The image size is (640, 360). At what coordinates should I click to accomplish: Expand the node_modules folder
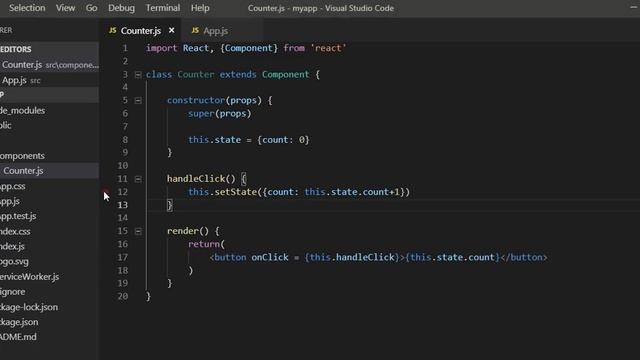tap(22, 111)
